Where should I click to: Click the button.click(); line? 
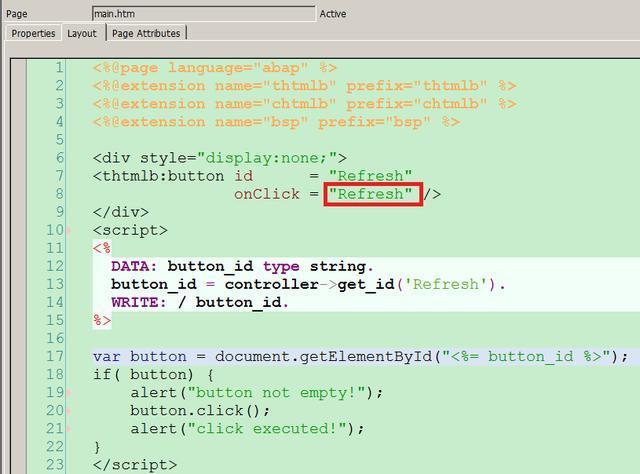point(200,411)
